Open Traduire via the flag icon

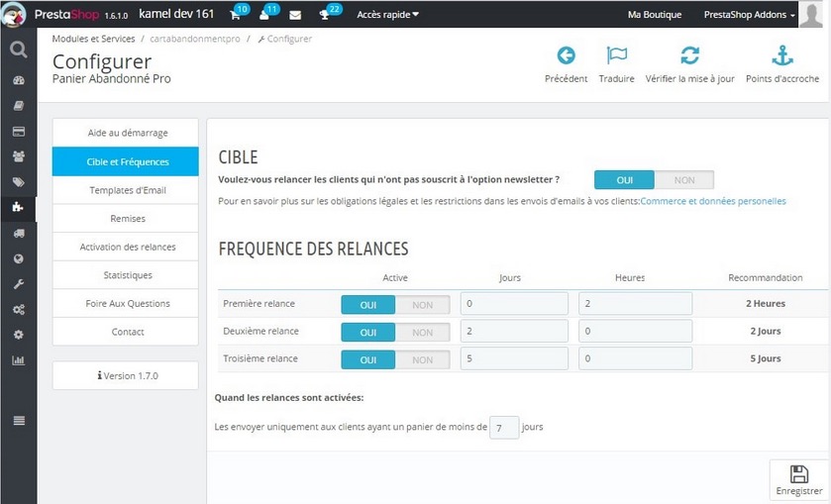(616, 56)
